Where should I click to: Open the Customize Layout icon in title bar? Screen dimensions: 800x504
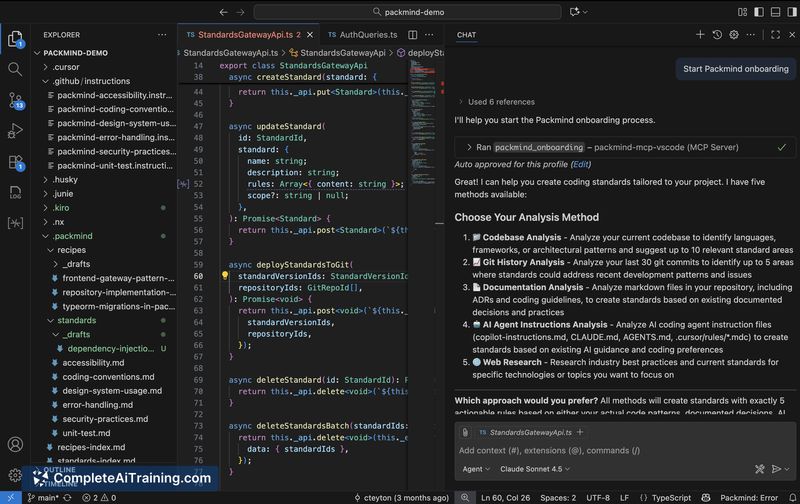pos(742,12)
